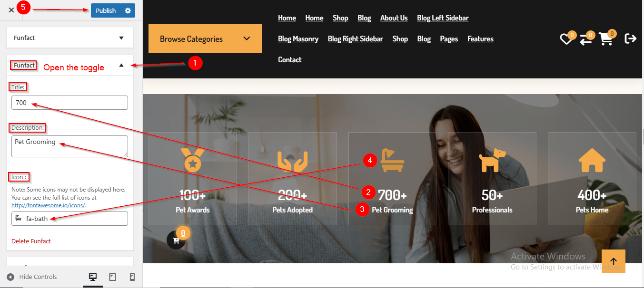Focus the Title field containing 700

point(69,103)
